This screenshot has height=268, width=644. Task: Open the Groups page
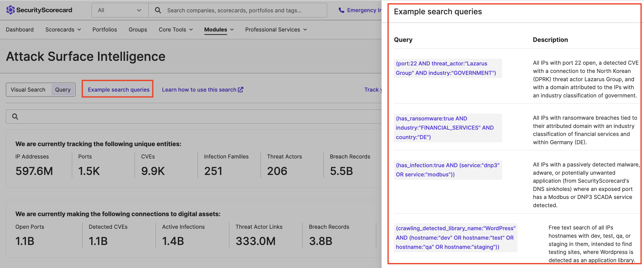(138, 30)
